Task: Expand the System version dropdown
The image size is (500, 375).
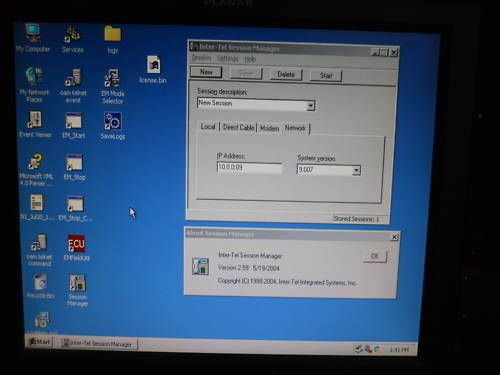Action: pos(356,170)
